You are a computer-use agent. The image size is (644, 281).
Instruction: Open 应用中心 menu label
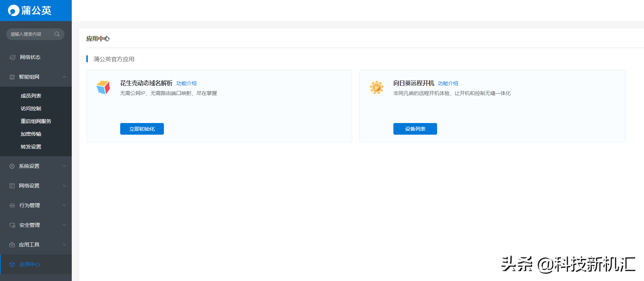point(30,264)
